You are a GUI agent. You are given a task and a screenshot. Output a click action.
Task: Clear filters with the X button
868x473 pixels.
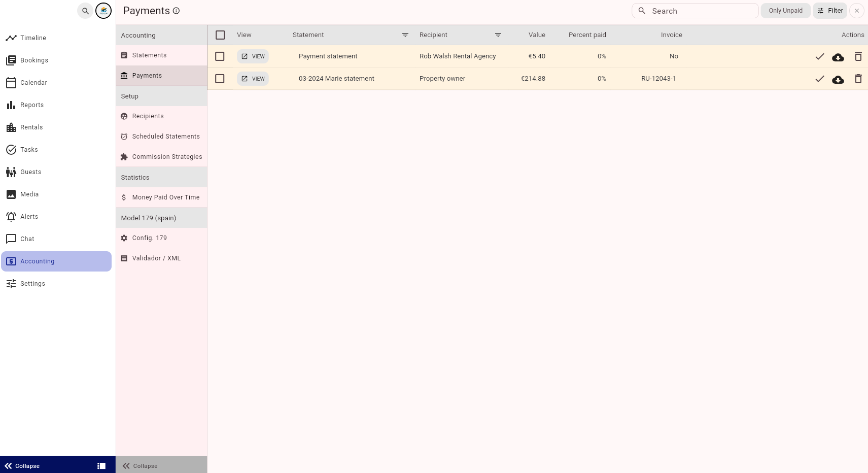pyautogui.click(x=857, y=11)
